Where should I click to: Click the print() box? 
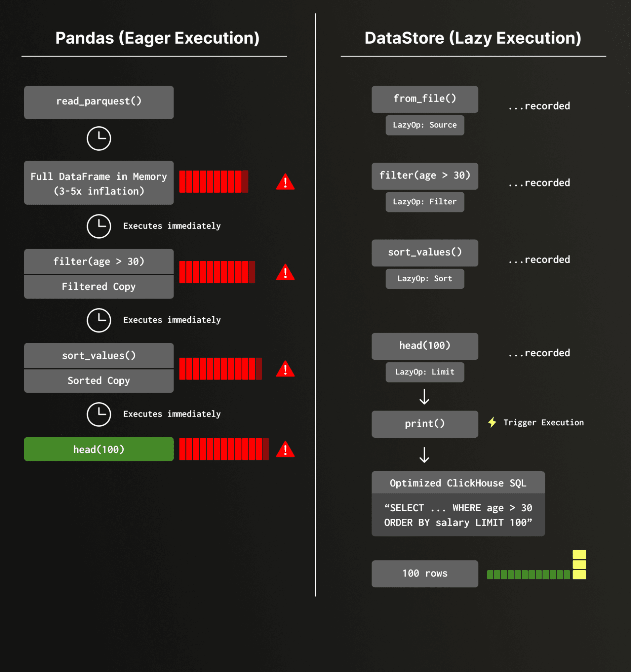[x=425, y=424]
